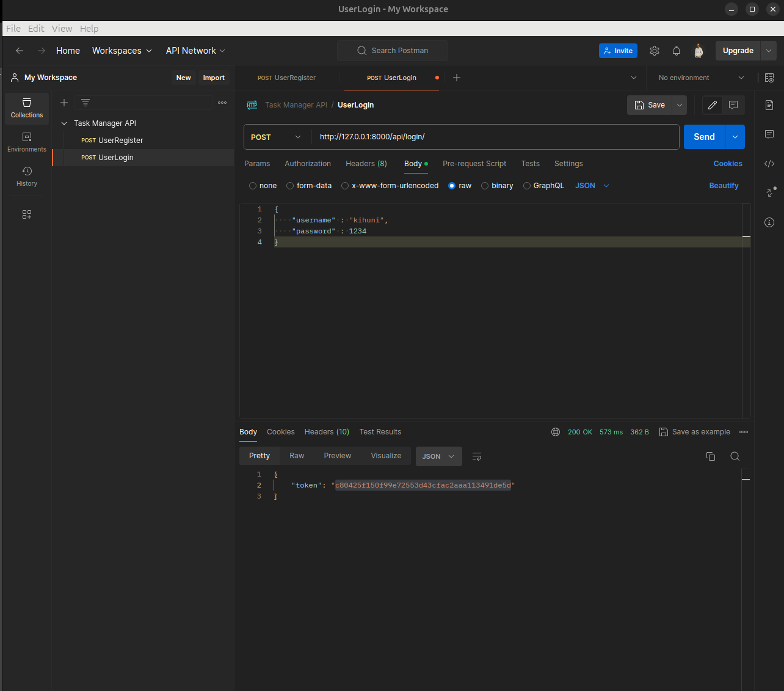Switch to the POST UserRegister tab
Viewport: 784px width, 691px height.
[287, 78]
